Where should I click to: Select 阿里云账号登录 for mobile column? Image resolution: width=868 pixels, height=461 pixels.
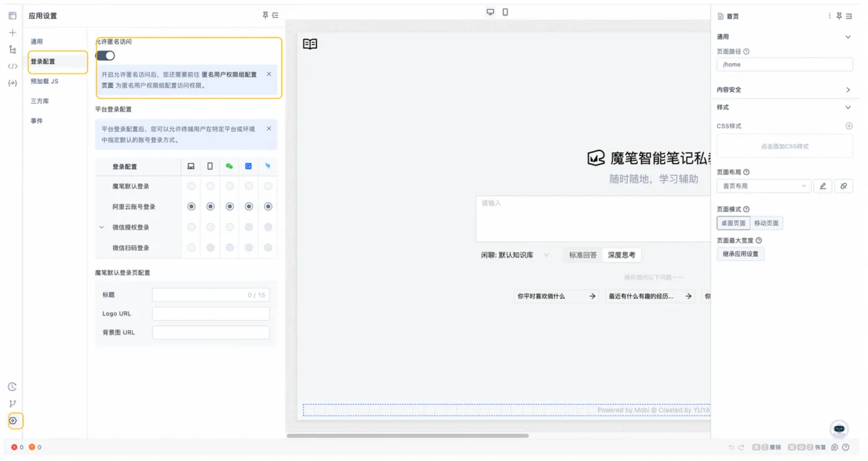(211, 206)
